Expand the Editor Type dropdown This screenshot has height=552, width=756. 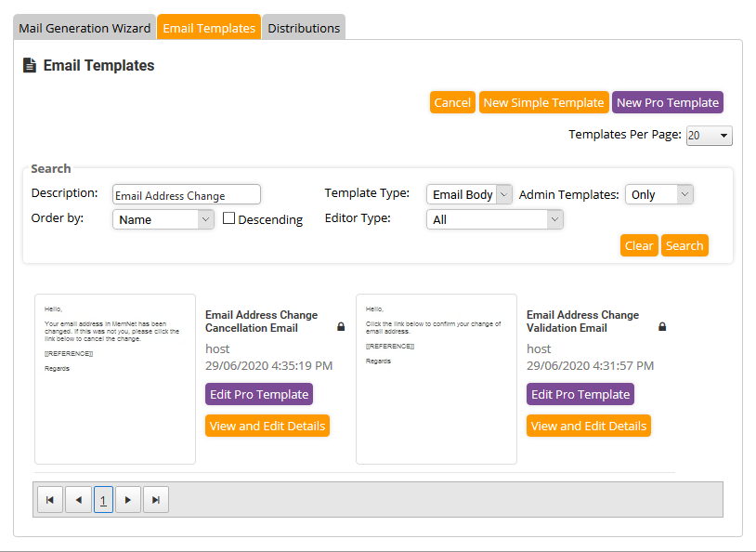(x=495, y=219)
